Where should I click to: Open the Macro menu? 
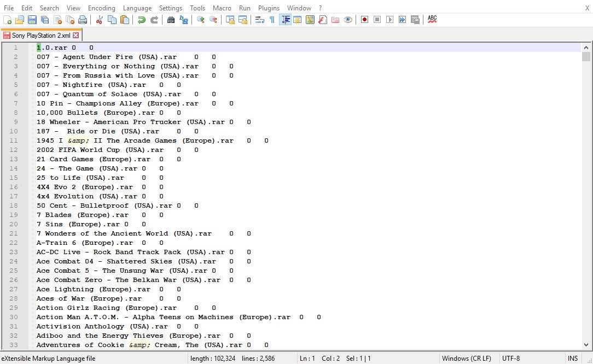(222, 8)
